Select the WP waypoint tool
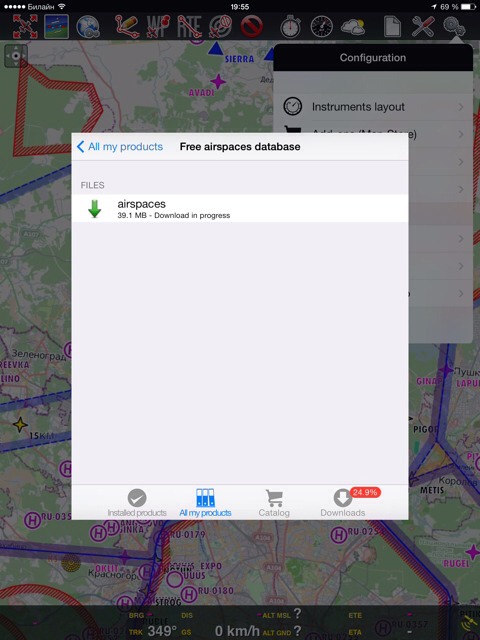480x640 pixels. [x=158, y=27]
